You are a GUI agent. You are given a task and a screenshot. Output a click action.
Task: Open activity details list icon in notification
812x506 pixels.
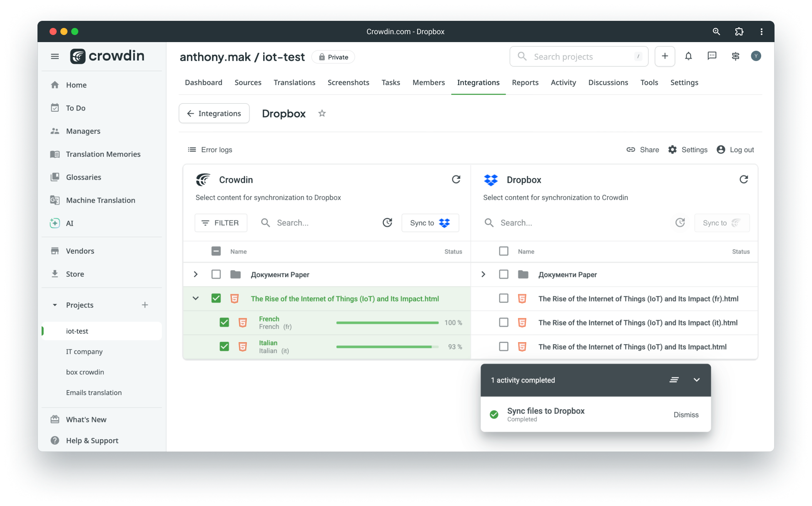point(674,380)
